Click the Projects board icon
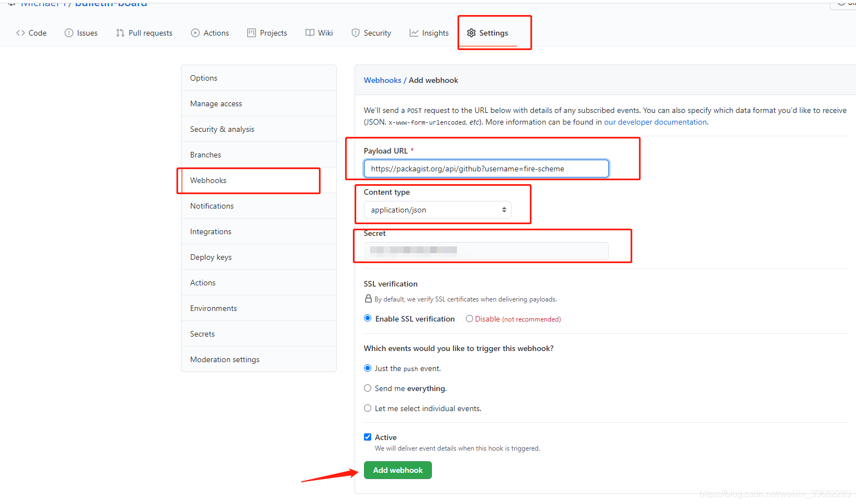Screen dimensions: 856x504 coord(252,33)
